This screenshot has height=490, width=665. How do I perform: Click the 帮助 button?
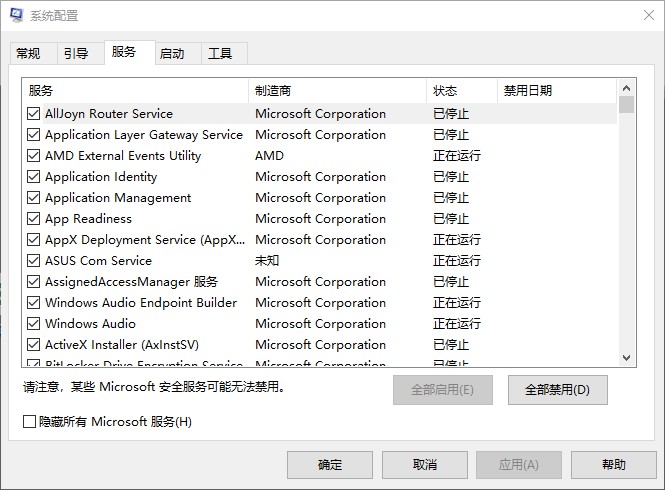(x=614, y=465)
